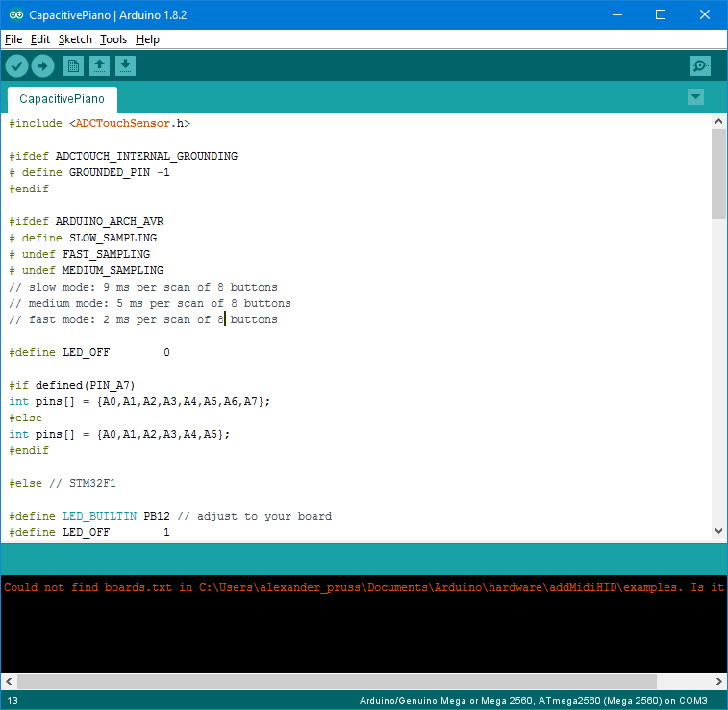Open the File menu

point(13,39)
